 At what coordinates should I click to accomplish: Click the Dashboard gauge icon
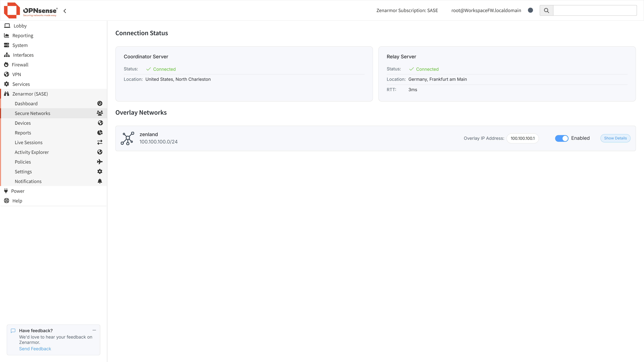point(100,103)
